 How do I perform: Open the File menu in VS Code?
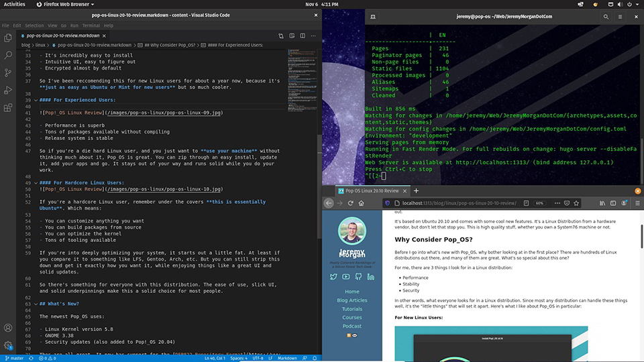5,25
